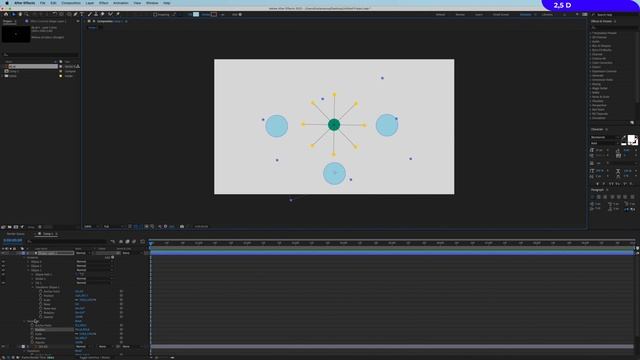This screenshot has width=640, height=360.
Task: Click the Graph Editor icon in timeline
Action: tap(142, 241)
